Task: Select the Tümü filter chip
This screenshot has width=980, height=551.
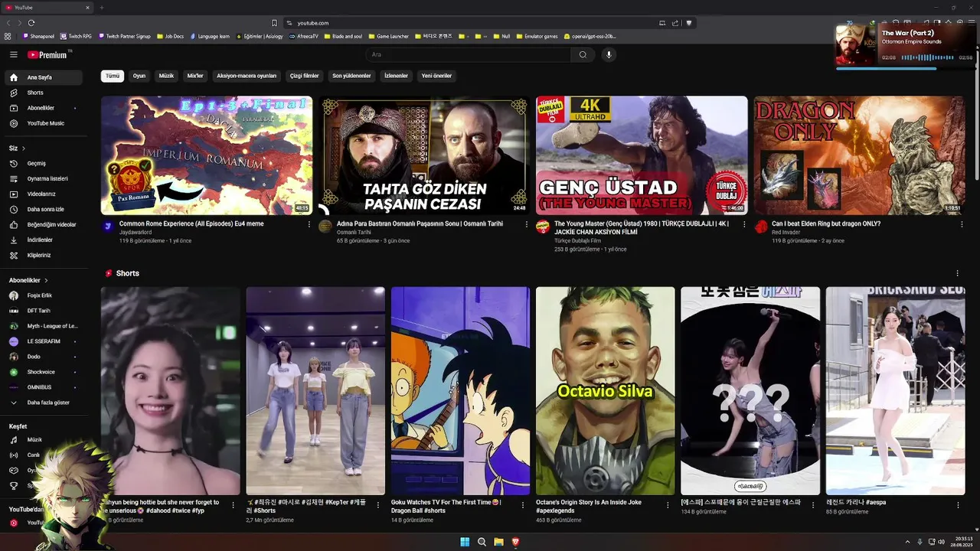Action: (113, 76)
